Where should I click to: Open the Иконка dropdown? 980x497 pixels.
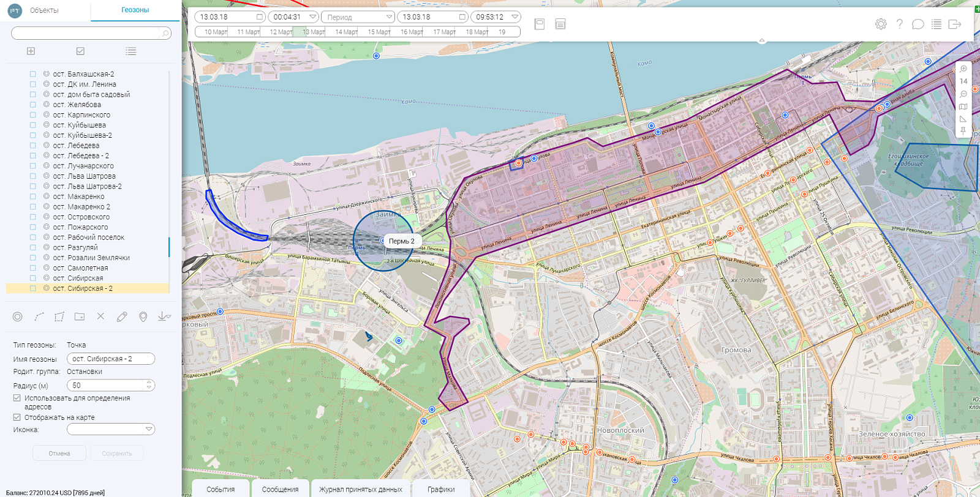pos(111,430)
